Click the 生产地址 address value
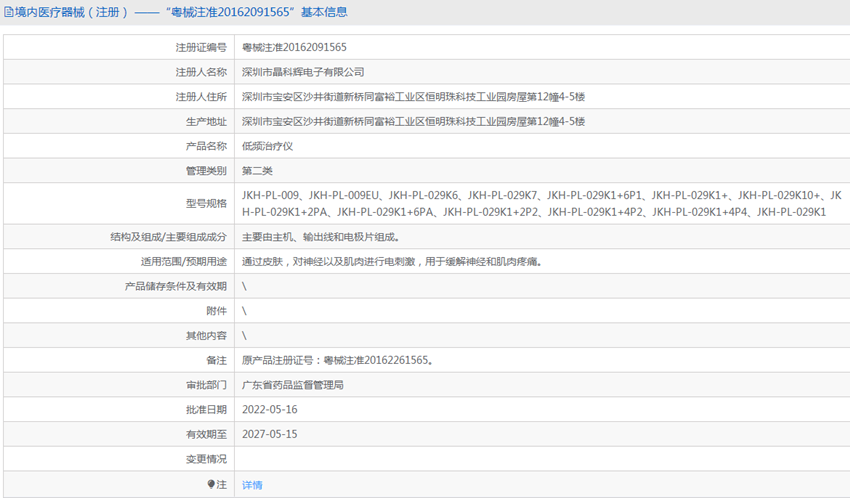Image resolution: width=850 pixels, height=498 pixels. (413, 122)
